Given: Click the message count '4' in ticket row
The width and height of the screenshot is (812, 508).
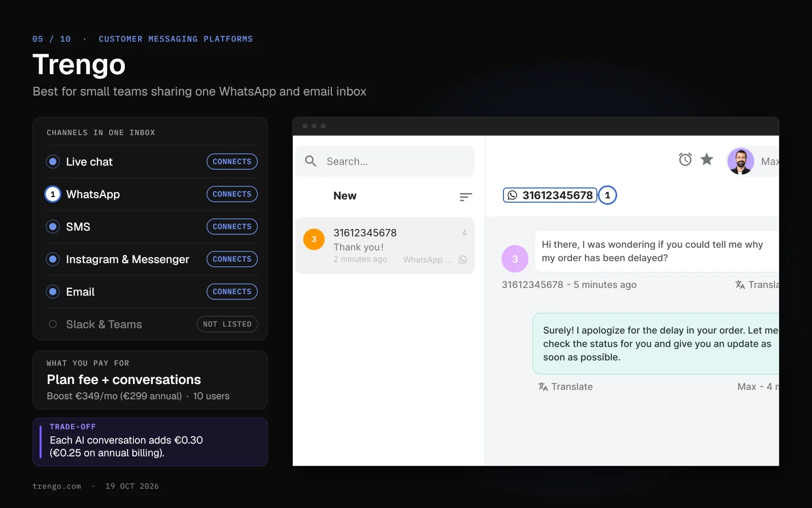Looking at the screenshot, I should 464,233.
